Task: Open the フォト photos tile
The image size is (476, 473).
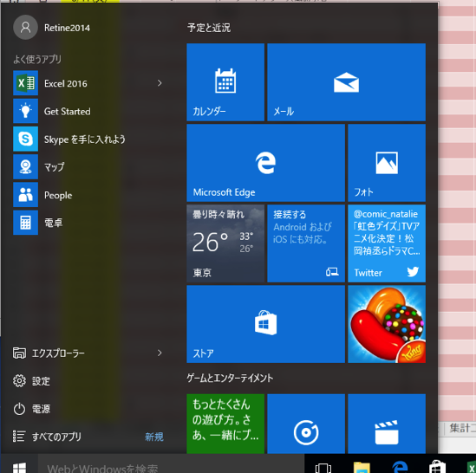Action: click(x=387, y=163)
